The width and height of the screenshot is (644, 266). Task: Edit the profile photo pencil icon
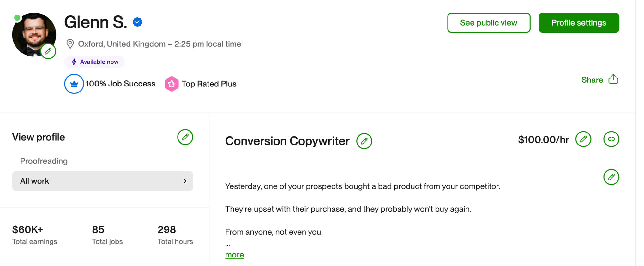[48, 51]
